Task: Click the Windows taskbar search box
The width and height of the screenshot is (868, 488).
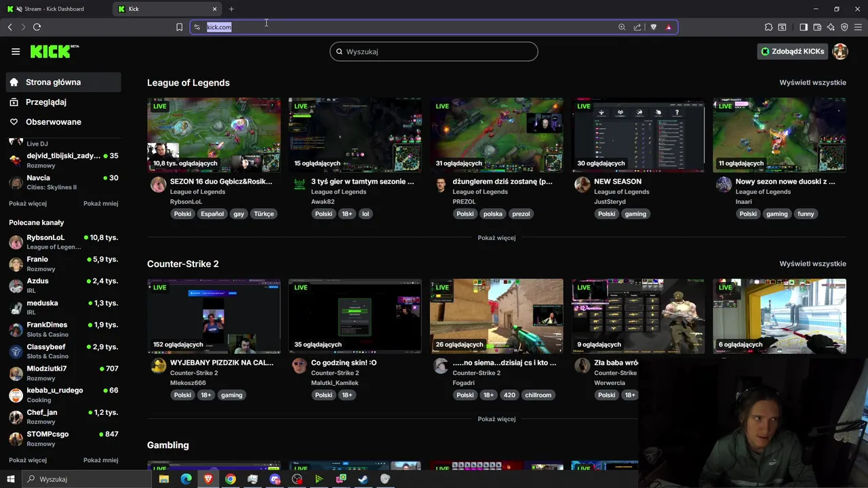Action: tap(88, 479)
